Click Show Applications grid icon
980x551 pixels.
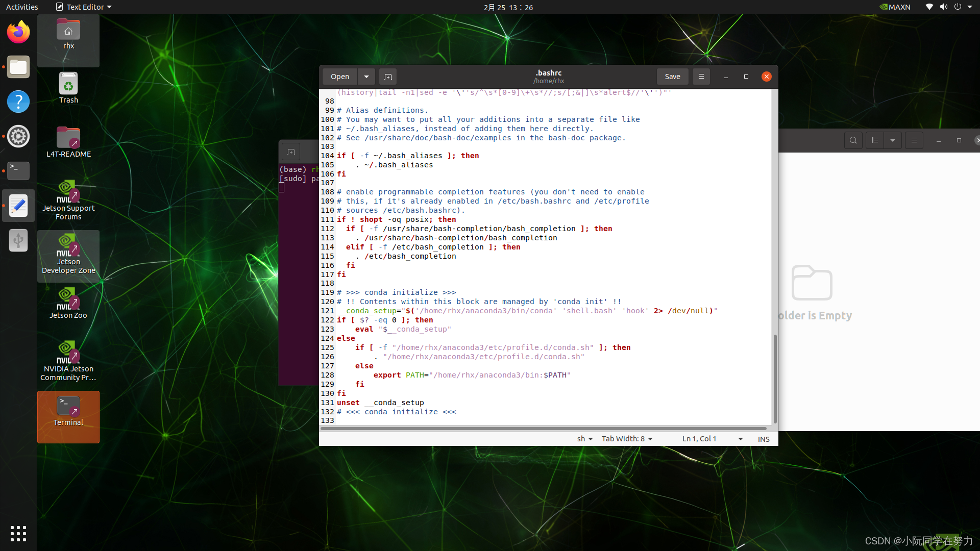pyautogui.click(x=18, y=534)
